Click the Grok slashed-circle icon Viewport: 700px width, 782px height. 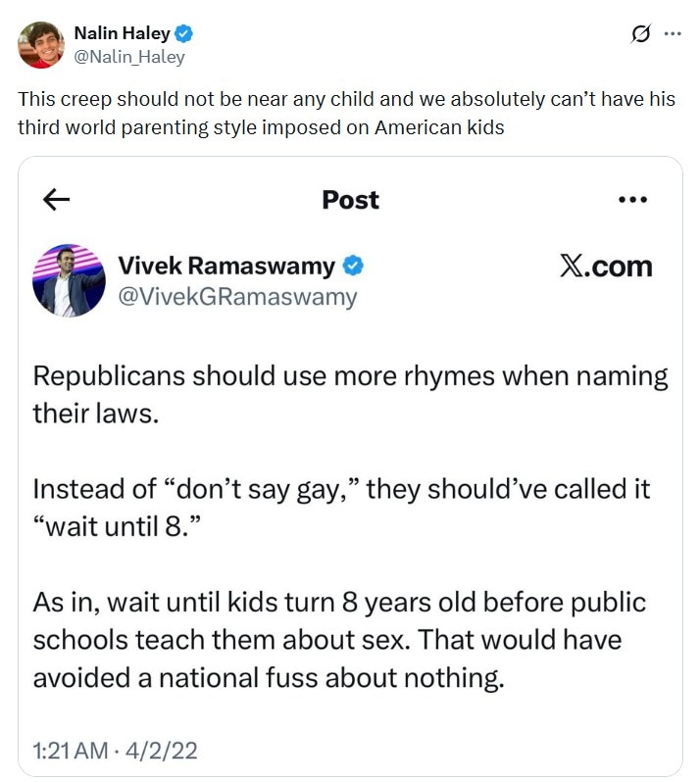pyautogui.click(x=640, y=35)
